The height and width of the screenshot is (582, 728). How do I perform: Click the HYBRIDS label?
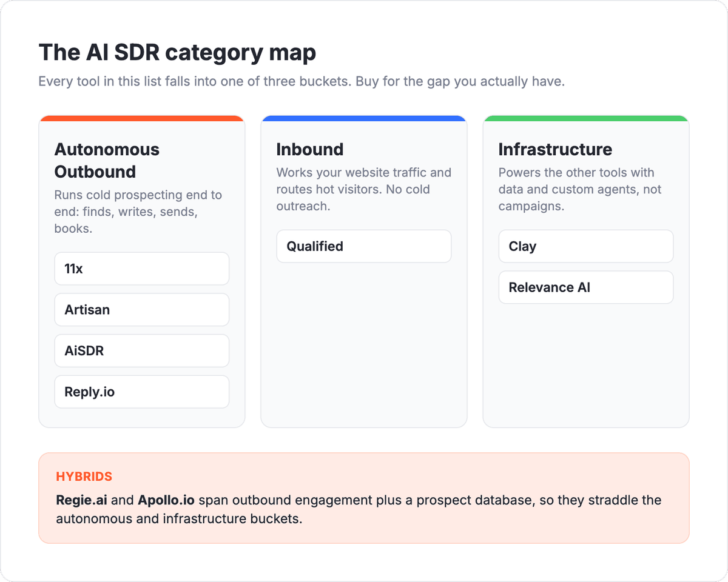click(x=84, y=477)
